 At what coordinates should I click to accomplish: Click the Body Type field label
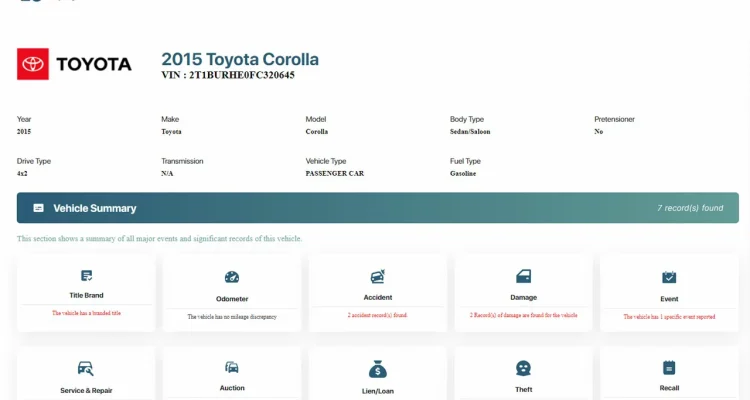[x=467, y=119]
